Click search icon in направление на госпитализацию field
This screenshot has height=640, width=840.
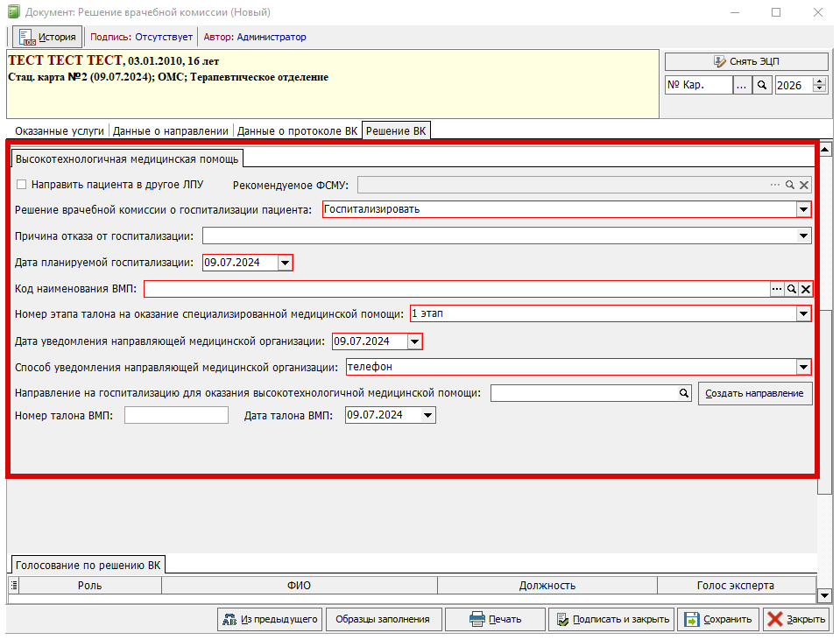click(684, 394)
